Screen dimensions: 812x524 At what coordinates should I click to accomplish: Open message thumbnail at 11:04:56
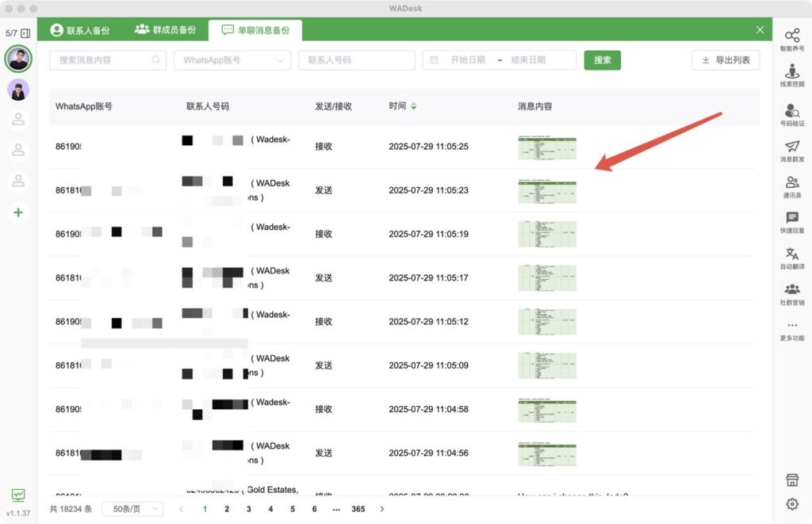point(547,454)
